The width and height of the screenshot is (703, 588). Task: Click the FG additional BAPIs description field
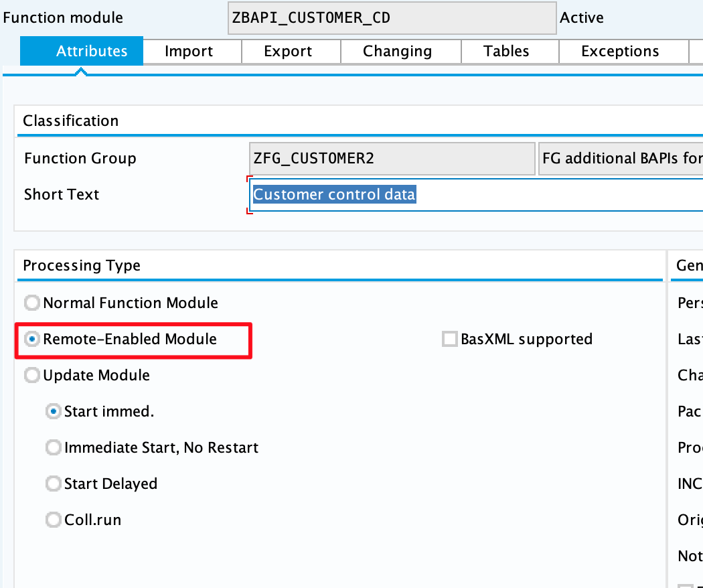(x=621, y=159)
